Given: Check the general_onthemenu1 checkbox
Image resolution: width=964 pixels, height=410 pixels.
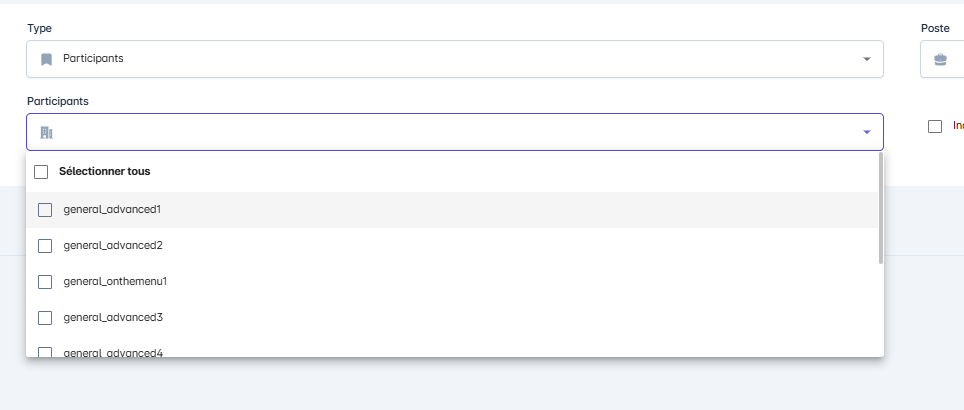Looking at the screenshot, I should 45,282.
